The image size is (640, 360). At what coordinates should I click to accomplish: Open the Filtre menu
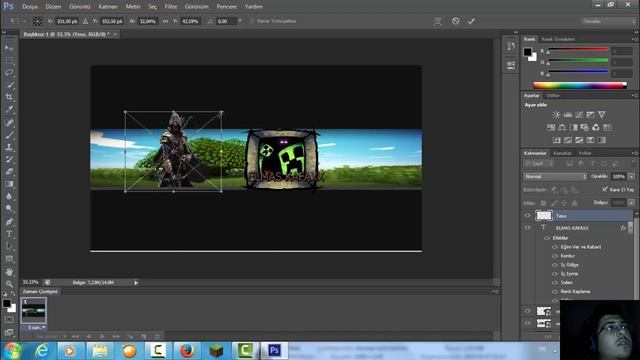pos(171,7)
